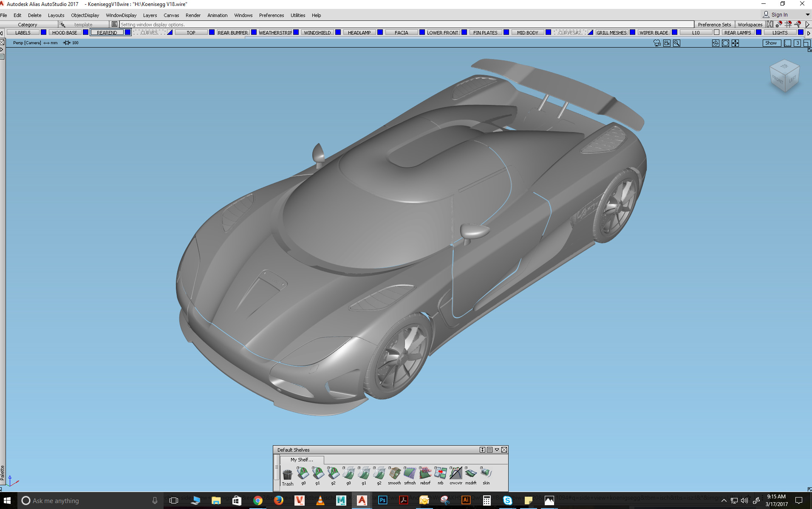Click the skin surface tool icon

pos(486,473)
